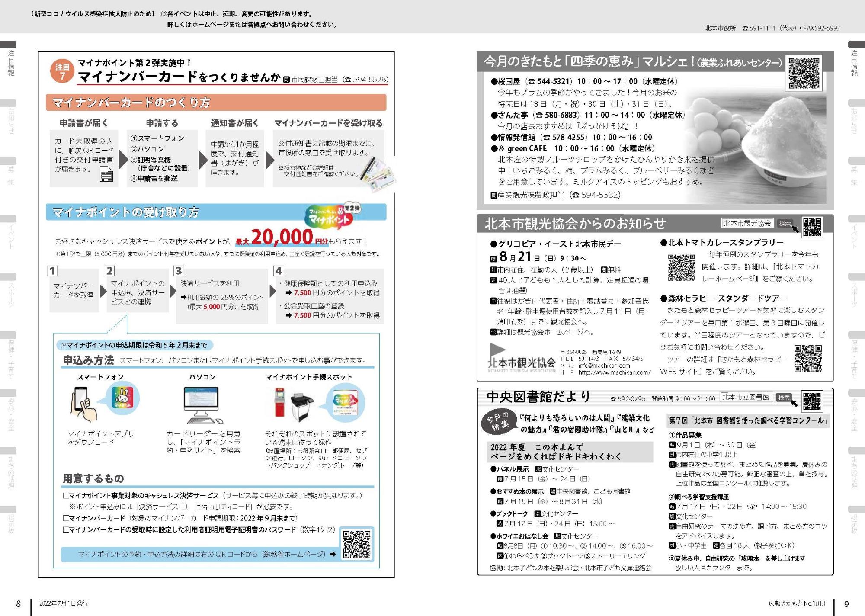Viewport: 865px width, 616px height.
Task: Open the http://www.machikan.com/ link
Action: pos(614,372)
